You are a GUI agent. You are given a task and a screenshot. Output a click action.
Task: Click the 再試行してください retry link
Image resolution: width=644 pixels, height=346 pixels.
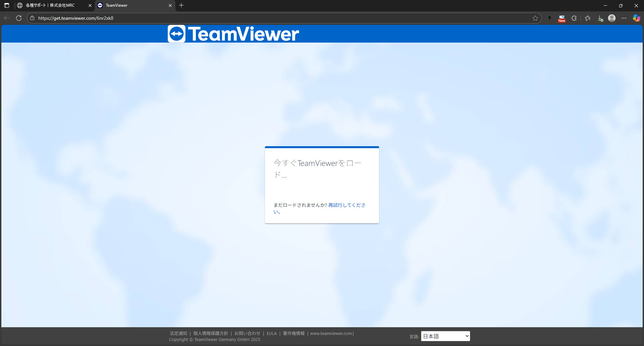346,205
